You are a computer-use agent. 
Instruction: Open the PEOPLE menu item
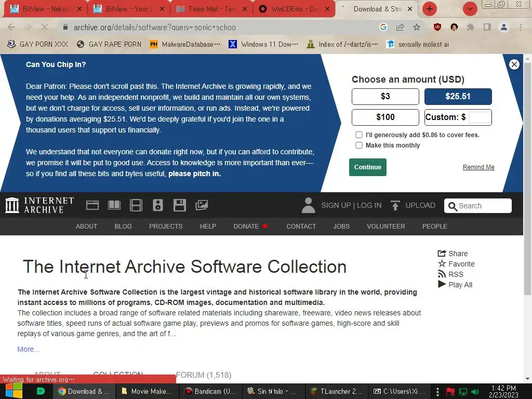coord(435,227)
